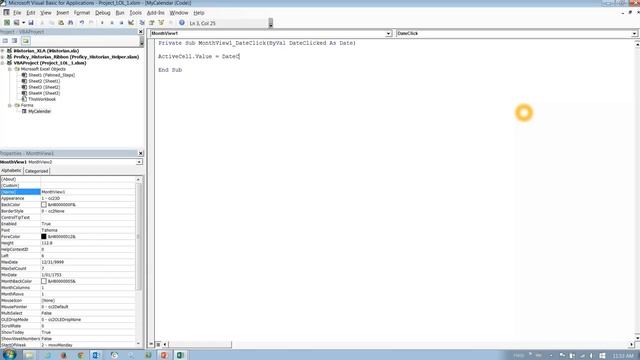
Task: Click the Paste toolbar icon
Action: (61, 23)
